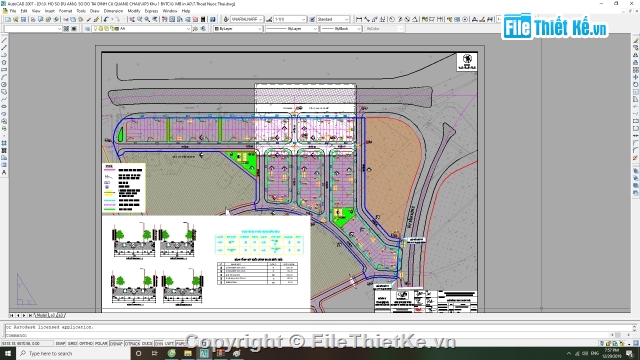Open the Format menu
The height and width of the screenshot is (360, 640).
point(65,11)
